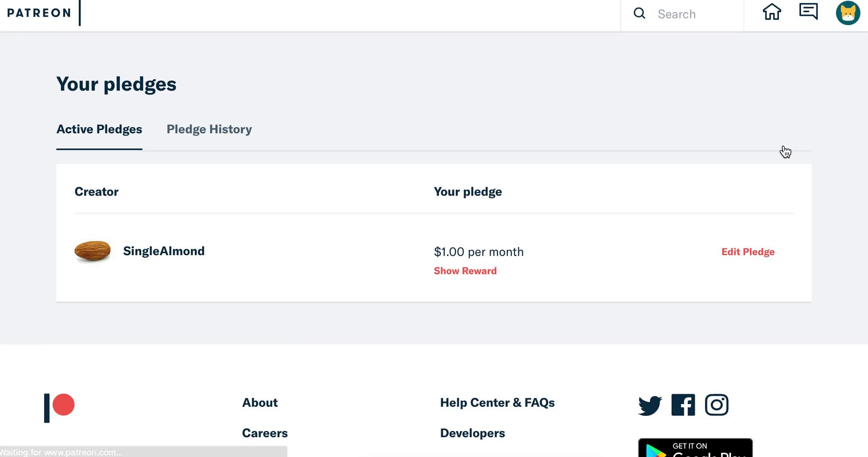Click the Patreon logo in footer

(59, 408)
